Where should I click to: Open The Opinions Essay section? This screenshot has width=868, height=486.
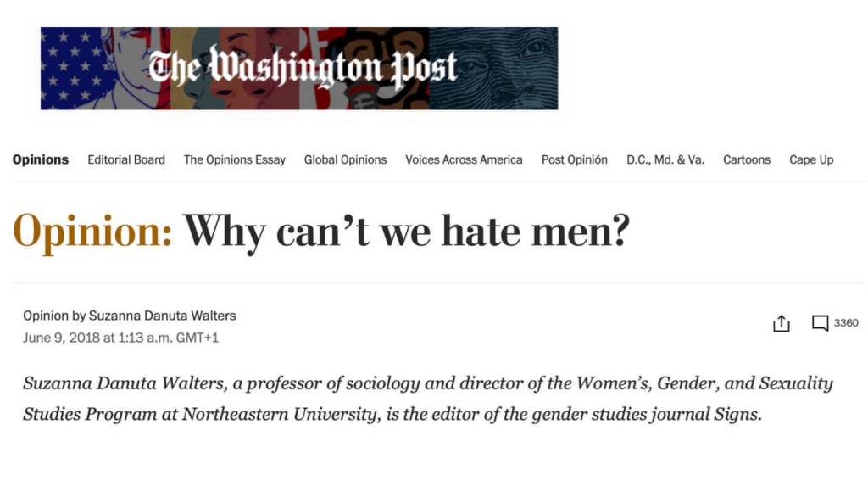pyautogui.click(x=235, y=159)
